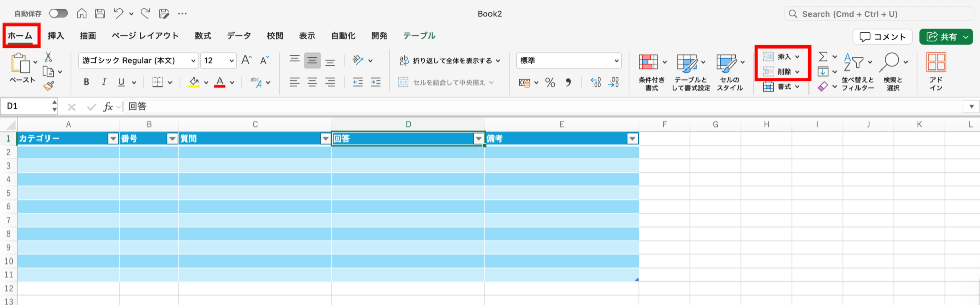980x305 pixels.
Task: Click the currency format icon
Action: [x=524, y=83]
